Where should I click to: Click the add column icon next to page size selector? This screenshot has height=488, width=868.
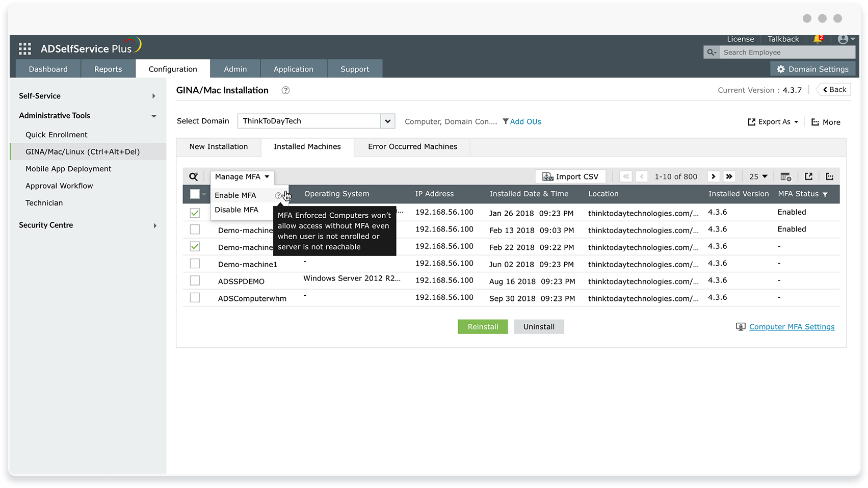(785, 176)
